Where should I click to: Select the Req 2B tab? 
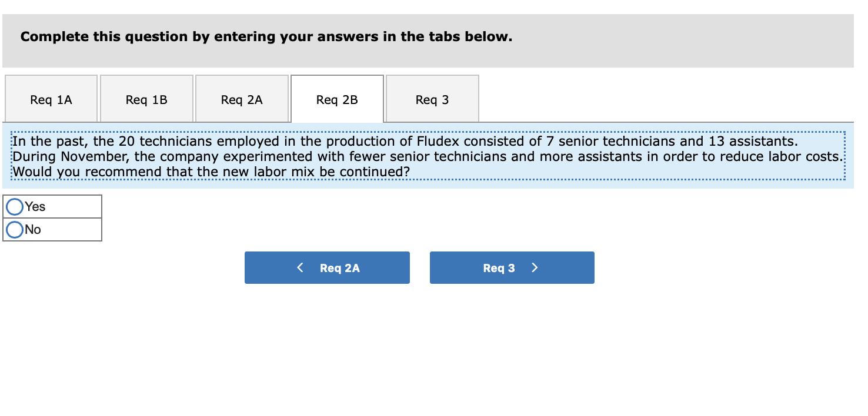(x=336, y=99)
